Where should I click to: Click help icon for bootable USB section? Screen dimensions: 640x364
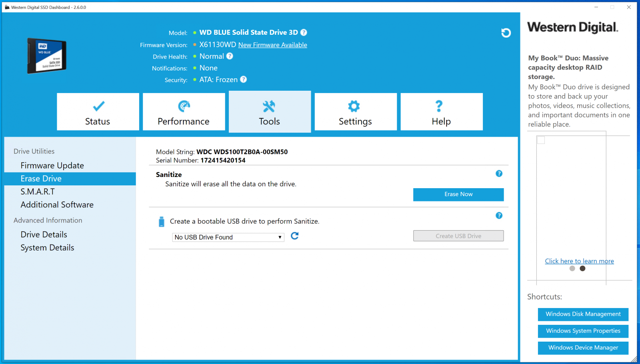[499, 215]
